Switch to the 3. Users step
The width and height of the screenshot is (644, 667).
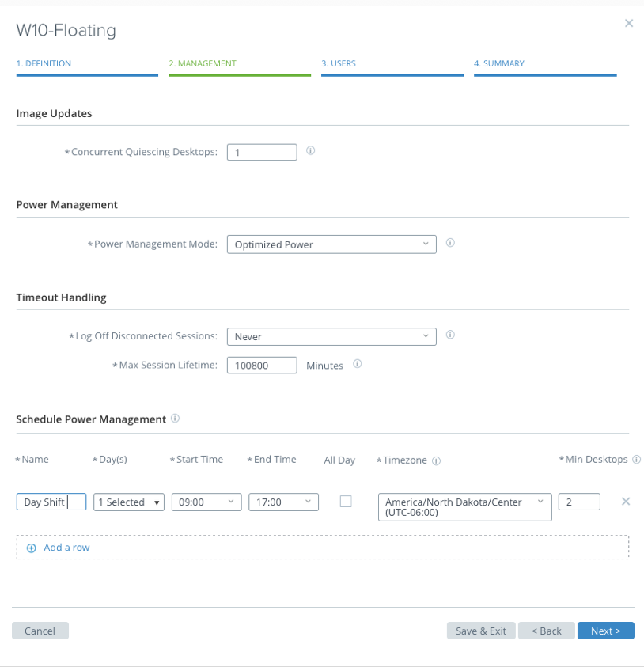click(339, 63)
